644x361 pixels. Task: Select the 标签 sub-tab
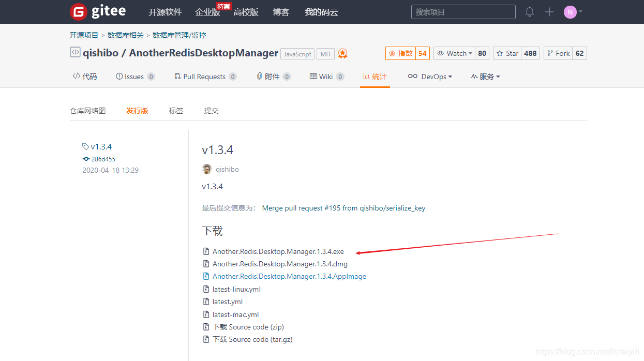point(176,111)
